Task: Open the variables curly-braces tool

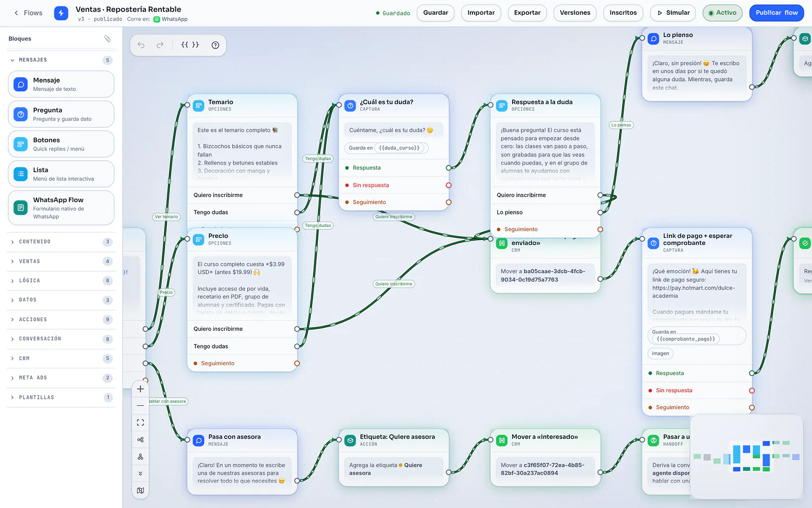Action: coord(190,45)
